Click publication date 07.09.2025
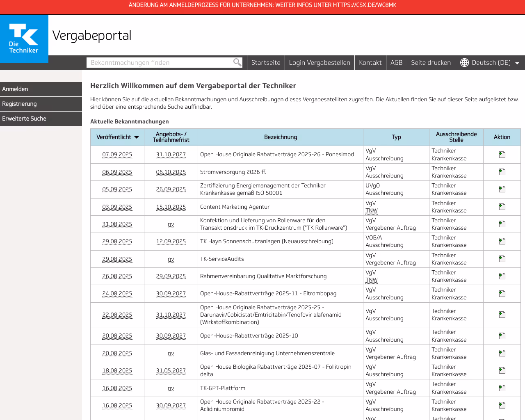Screen dimensions: 525x420 117,155
